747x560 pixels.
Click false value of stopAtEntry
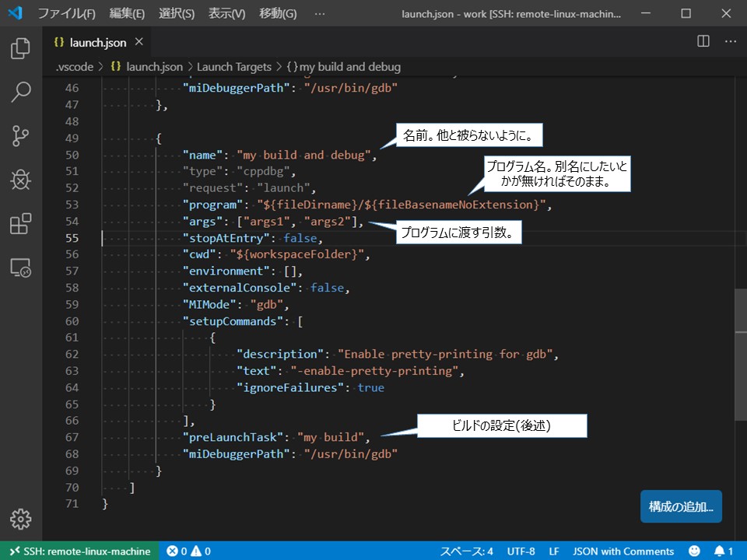(300, 238)
